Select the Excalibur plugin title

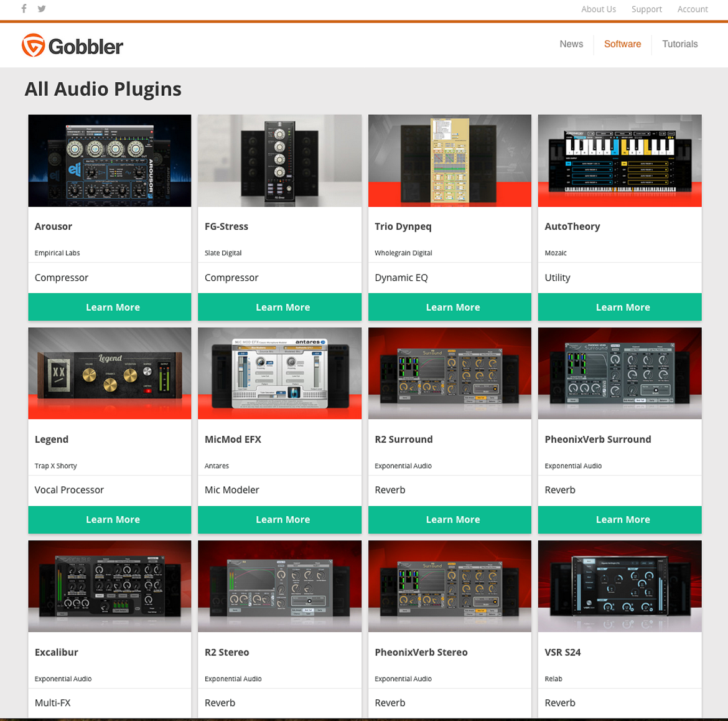[x=56, y=652]
